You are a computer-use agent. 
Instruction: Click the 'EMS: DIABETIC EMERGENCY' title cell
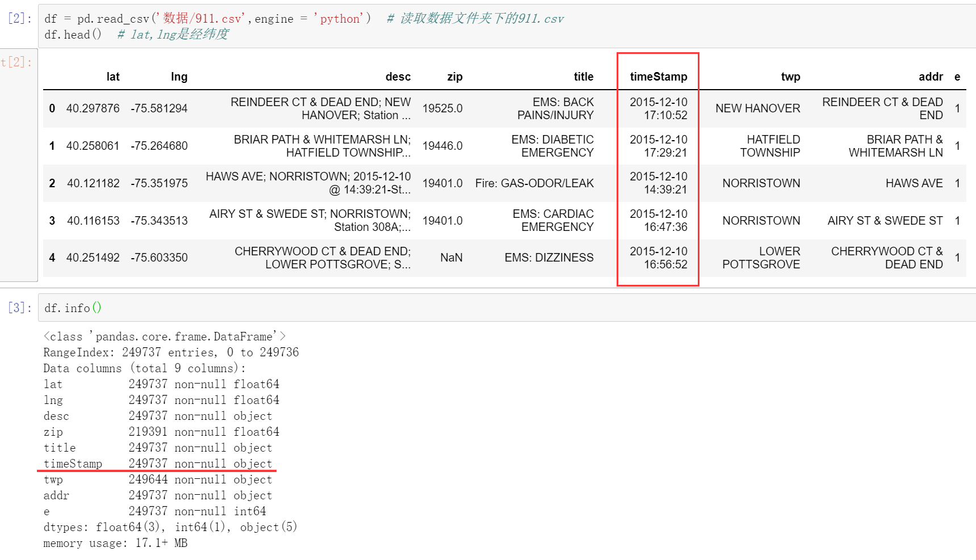click(552, 146)
